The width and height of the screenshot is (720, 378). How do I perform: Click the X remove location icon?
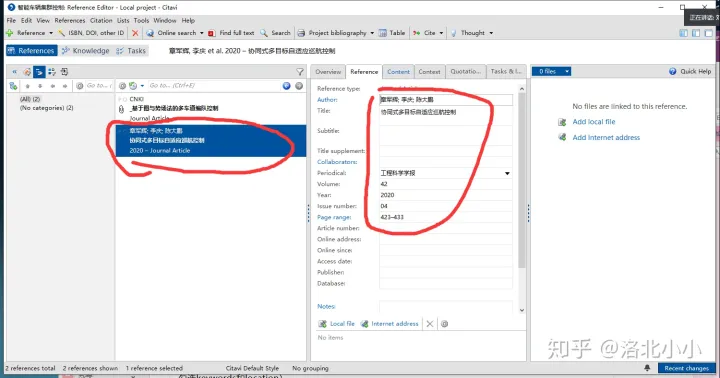[430, 324]
